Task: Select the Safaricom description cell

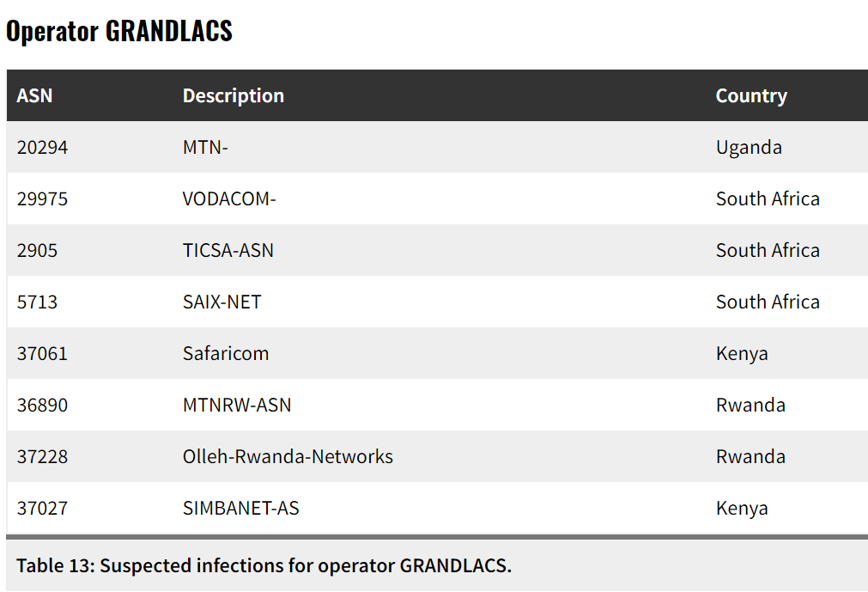Action: [x=226, y=353]
